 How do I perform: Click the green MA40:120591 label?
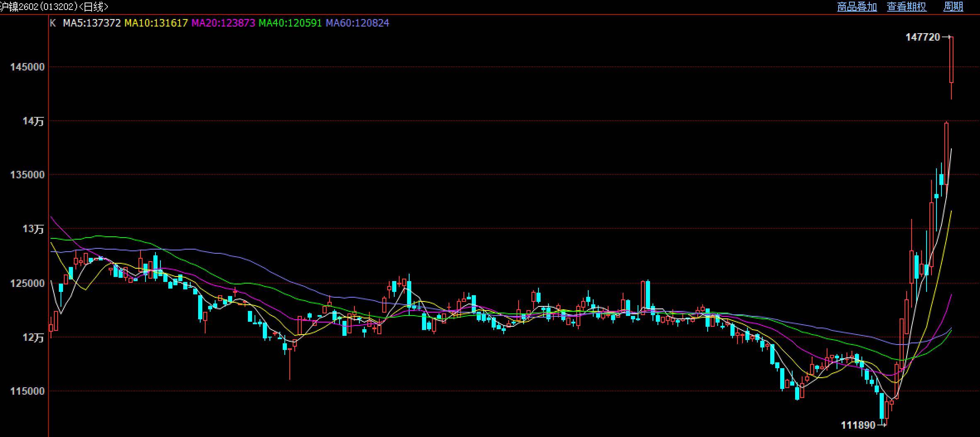click(290, 23)
